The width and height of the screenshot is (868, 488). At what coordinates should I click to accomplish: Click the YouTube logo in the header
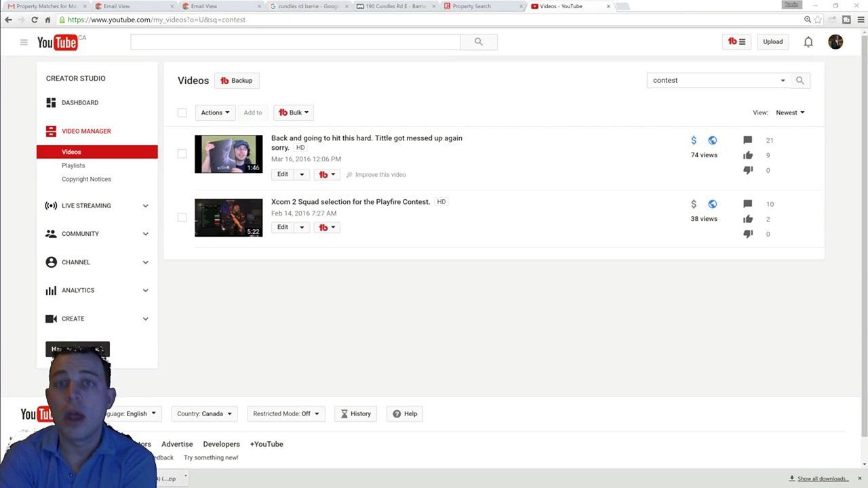click(57, 43)
